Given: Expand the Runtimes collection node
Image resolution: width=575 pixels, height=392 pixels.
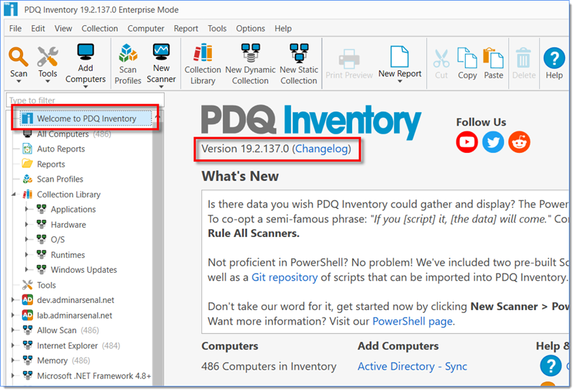Looking at the screenshot, I should (27, 255).
